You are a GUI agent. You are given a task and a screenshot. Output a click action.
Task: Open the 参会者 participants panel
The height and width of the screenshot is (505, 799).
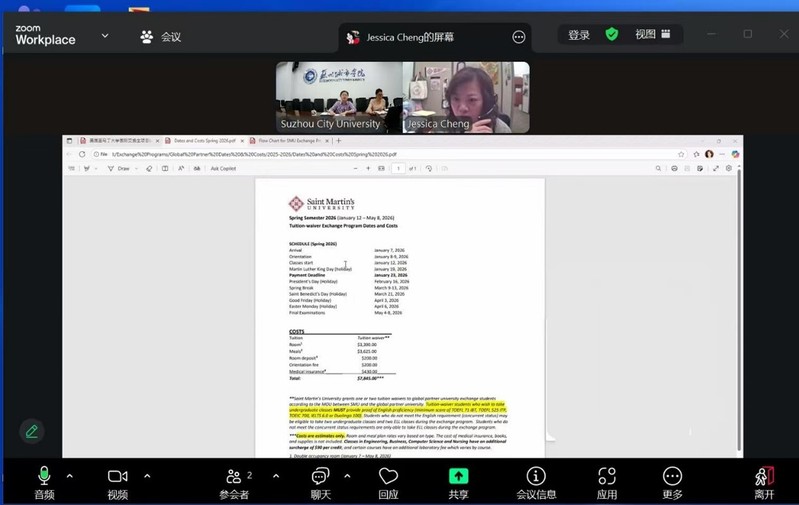coord(234,480)
